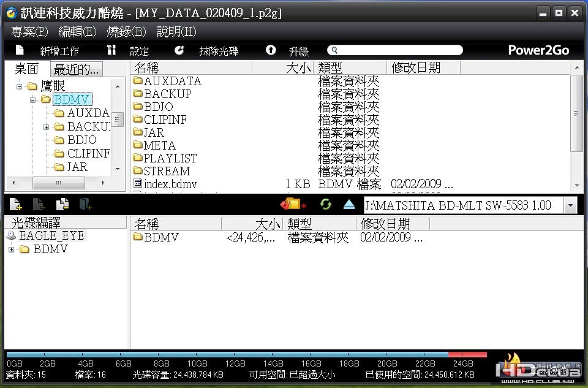The width and height of the screenshot is (588, 388).
Task: Click the 光碟編譯 panel header
Action: pos(66,223)
